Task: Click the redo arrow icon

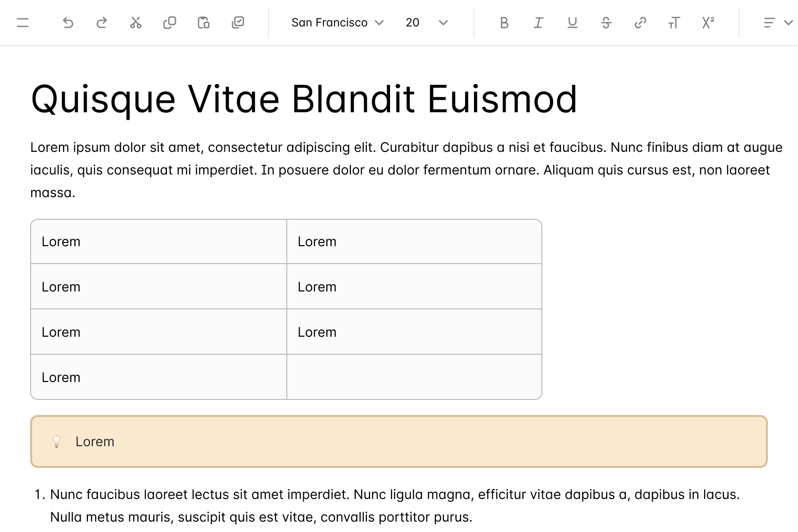Action: click(x=102, y=23)
